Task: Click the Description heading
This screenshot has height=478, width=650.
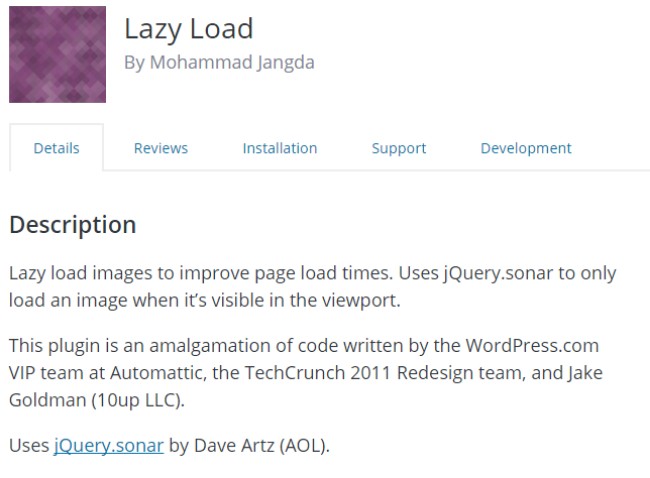Action: pos(73,225)
